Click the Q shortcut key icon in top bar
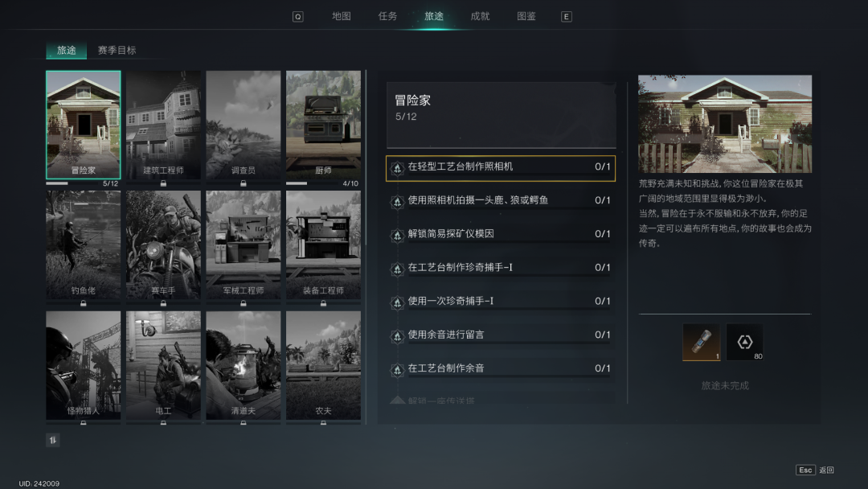The height and width of the screenshot is (489, 868). click(297, 15)
